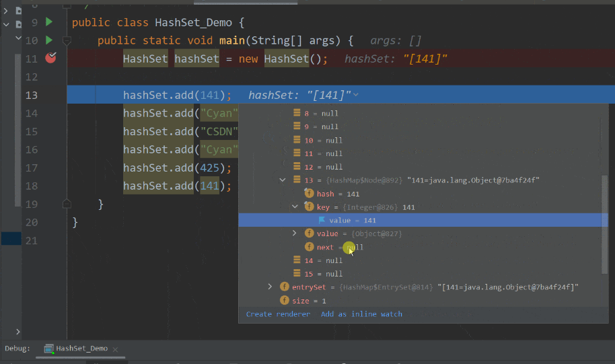Screen dimensions: 615x364
Task: Place caret on line 13 hashSet.add(141)
Action: click(x=177, y=95)
